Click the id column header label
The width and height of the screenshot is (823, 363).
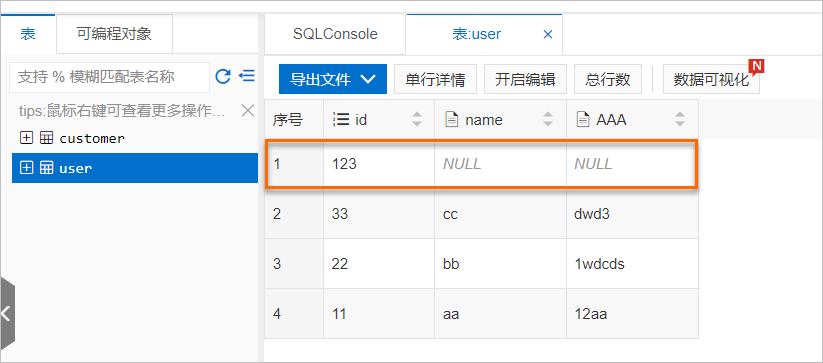click(x=361, y=120)
